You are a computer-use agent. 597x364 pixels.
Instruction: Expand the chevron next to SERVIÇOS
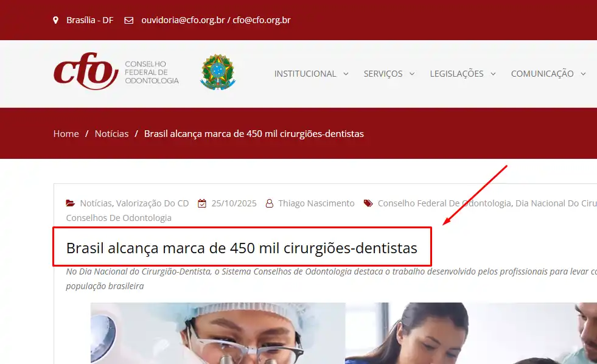point(412,74)
